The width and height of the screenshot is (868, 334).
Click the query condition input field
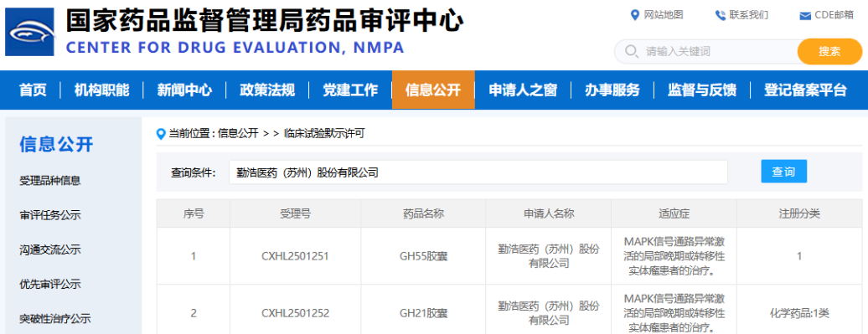(x=478, y=172)
